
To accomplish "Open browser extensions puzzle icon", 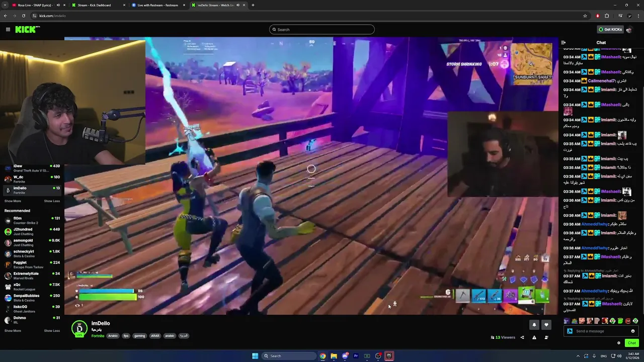I will pyautogui.click(x=607, y=16).
